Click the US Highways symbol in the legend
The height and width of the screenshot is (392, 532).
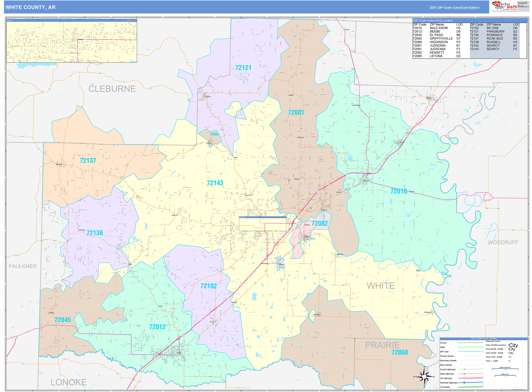(464, 378)
